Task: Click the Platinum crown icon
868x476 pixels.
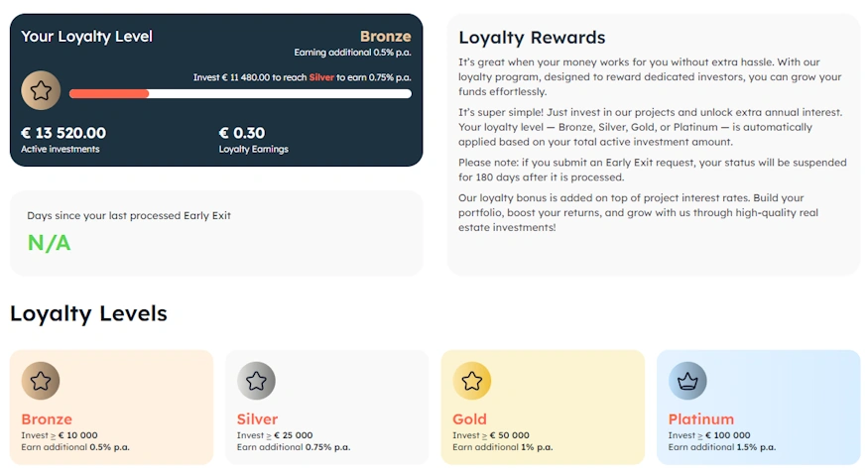Action: tap(687, 381)
